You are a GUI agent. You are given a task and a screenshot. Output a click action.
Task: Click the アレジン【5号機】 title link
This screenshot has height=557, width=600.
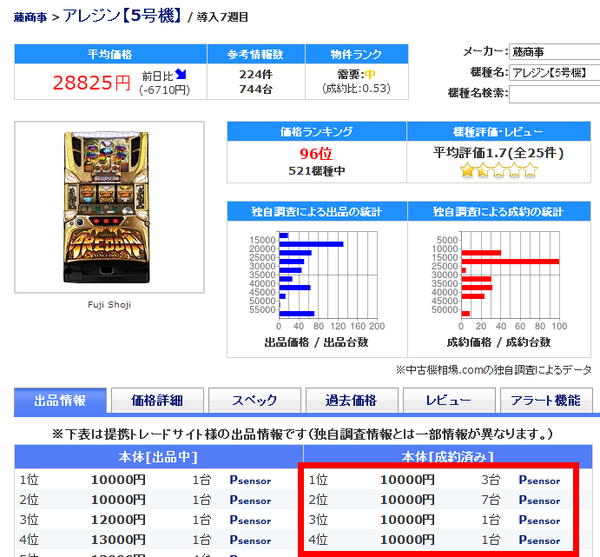coord(122,16)
